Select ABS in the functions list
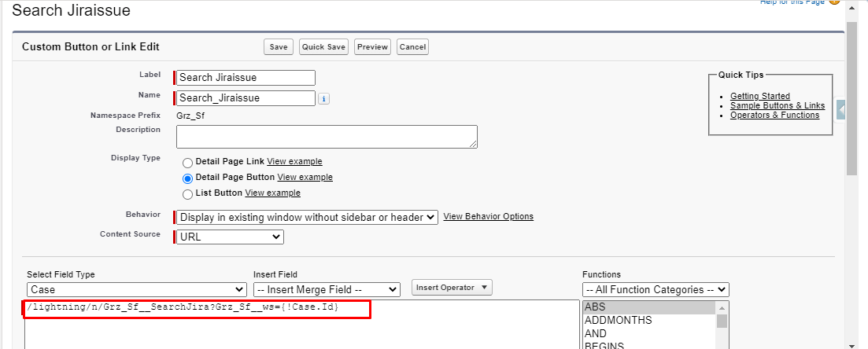Viewport: 868px width, 349px height. [649, 307]
